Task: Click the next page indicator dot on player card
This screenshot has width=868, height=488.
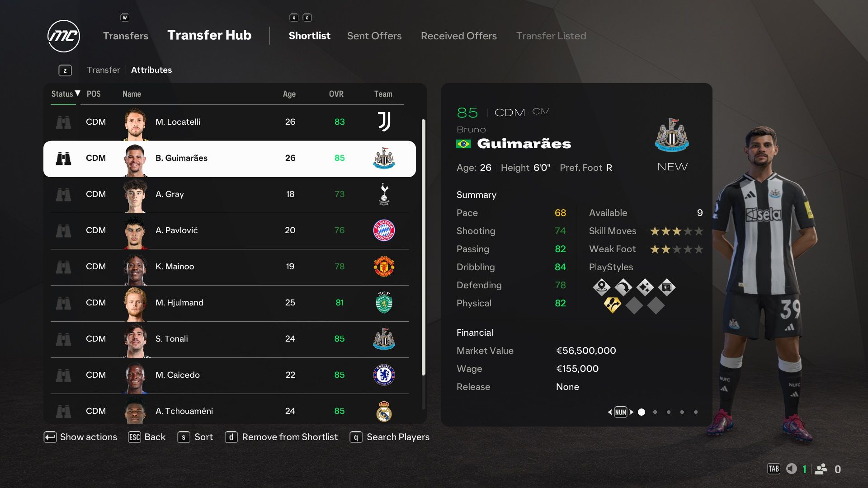Action: (654, 412)
